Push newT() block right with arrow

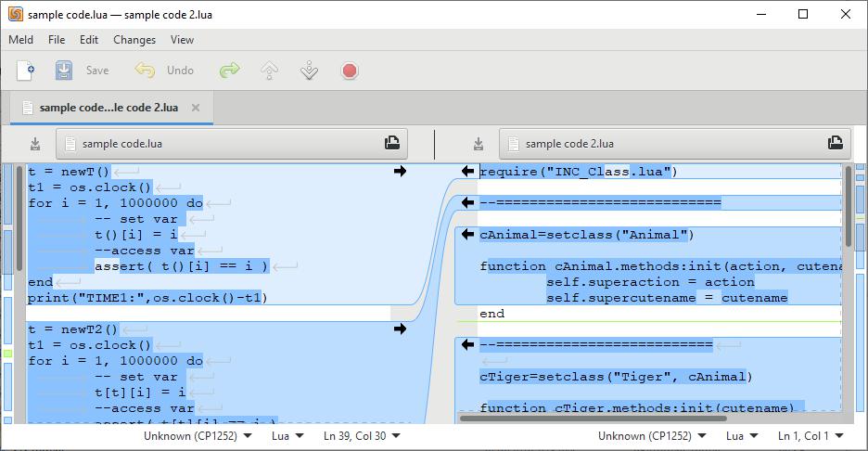point(401,171)
